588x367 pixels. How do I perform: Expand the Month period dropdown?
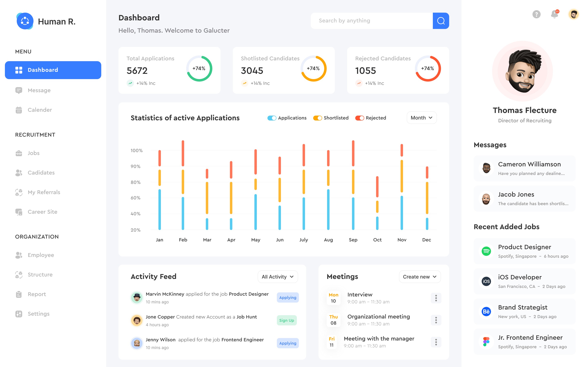tap(421, 118)
